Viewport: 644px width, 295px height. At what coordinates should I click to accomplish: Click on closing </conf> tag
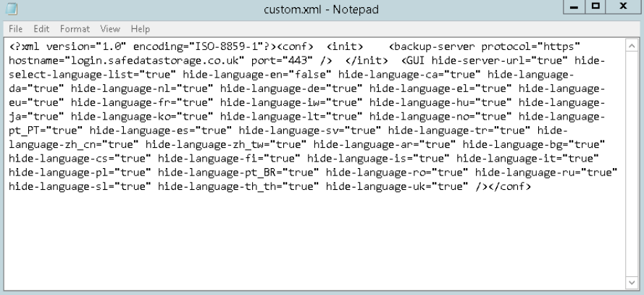click(x=509, y=186)
